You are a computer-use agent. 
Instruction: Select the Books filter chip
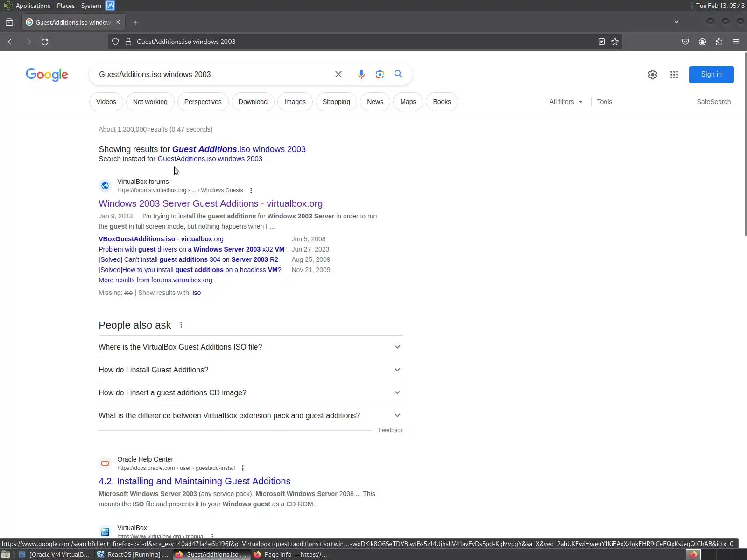[442, 102]
